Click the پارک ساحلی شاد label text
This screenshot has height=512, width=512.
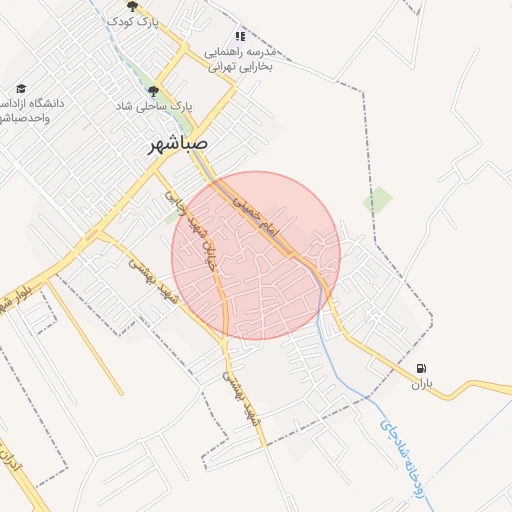[x=154, y=106]
